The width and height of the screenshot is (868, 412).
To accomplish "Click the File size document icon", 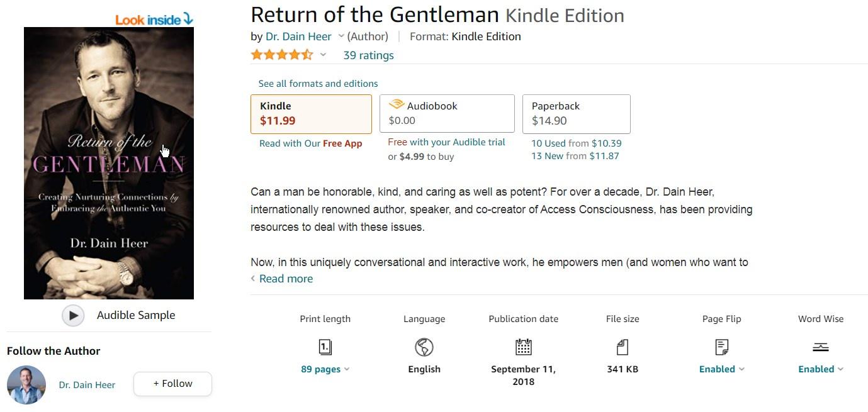I will (x=623, y=347).
